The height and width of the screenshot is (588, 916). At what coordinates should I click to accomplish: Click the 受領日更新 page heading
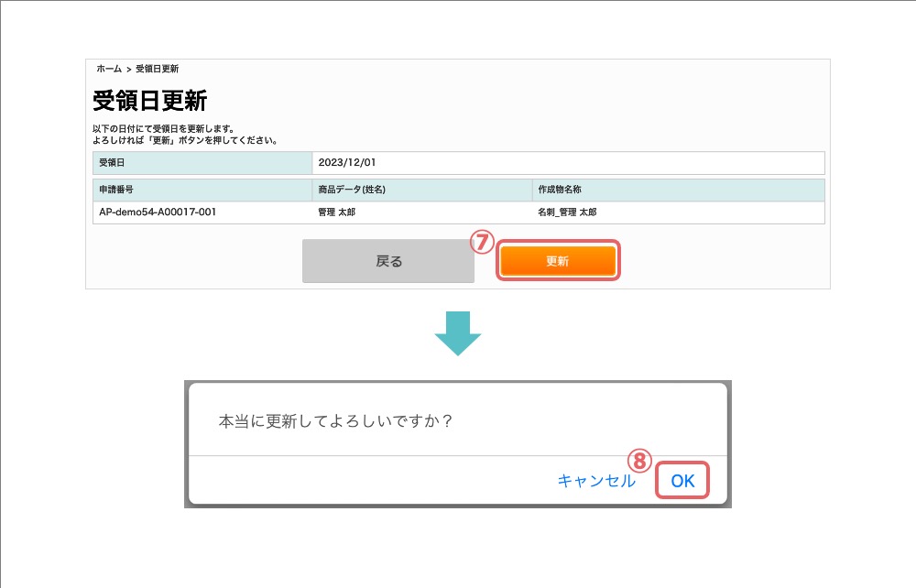pos(150,101)
